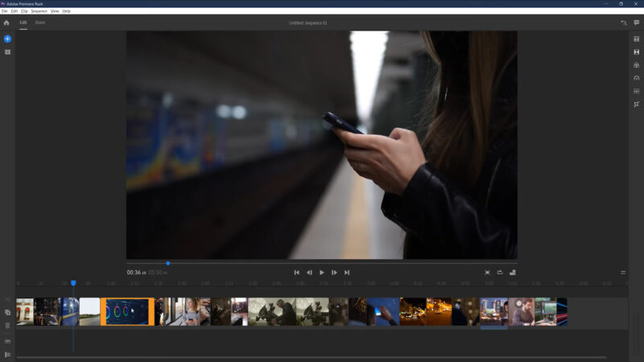
Task: Open the Color panel icon
Action: click(636, 65)
